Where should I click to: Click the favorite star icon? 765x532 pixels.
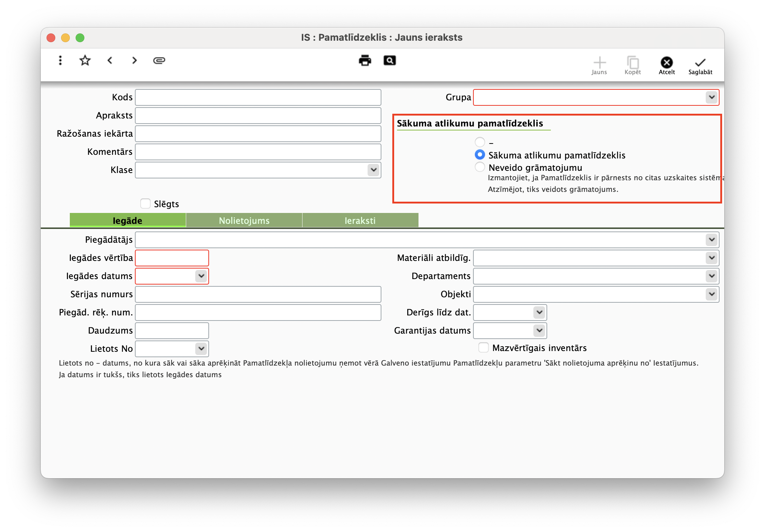click(85, 60)
